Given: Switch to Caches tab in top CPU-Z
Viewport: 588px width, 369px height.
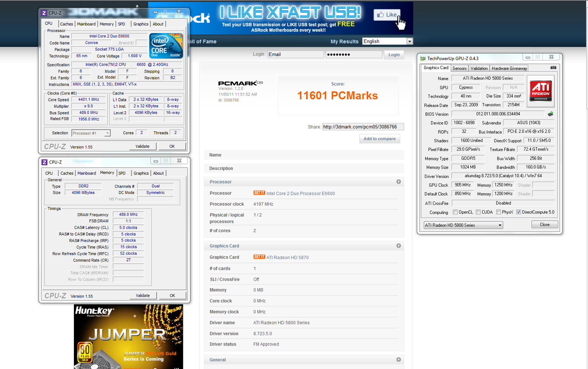Looking at the screenshot, I should point(67,24).
